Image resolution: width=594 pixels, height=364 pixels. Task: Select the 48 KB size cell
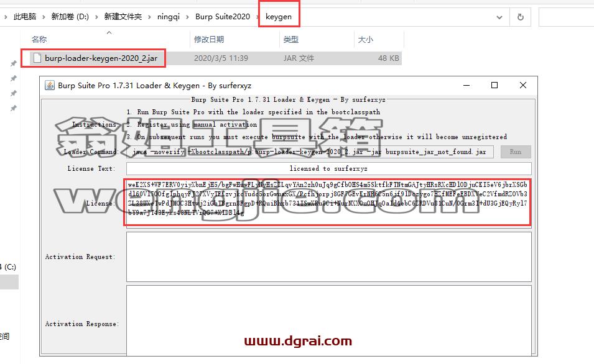tap(388, 58)
